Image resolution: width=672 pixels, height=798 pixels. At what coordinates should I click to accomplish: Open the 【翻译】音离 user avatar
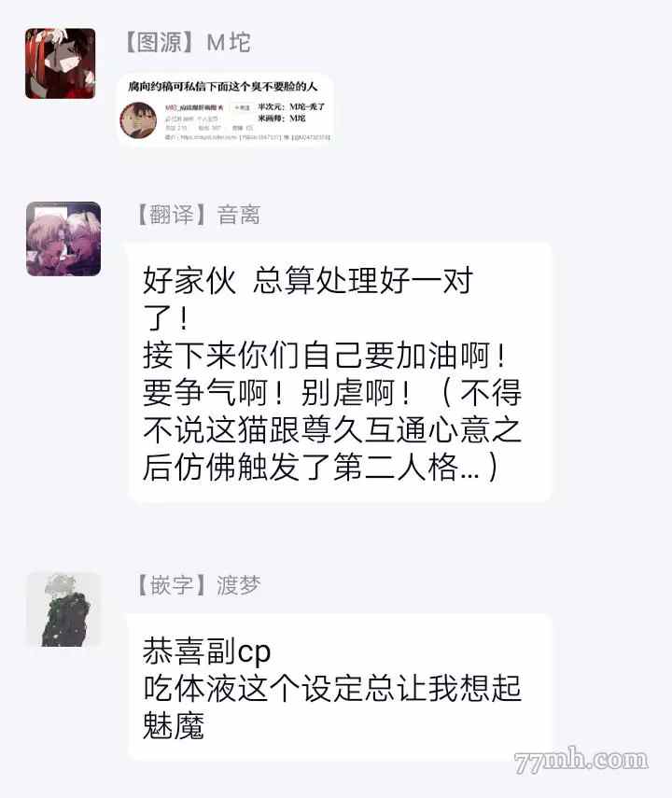63,239
